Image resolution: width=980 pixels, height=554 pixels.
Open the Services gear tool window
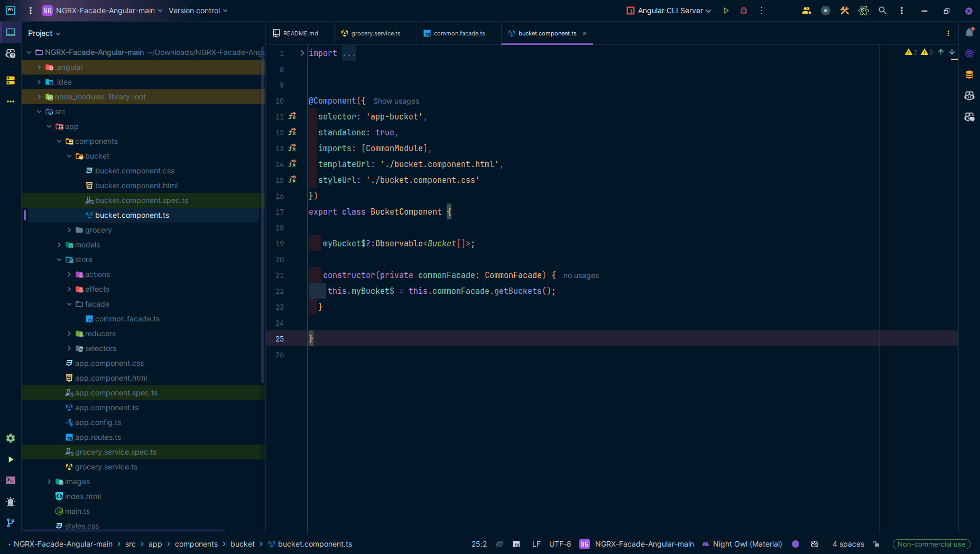click(x=11, y=438)
